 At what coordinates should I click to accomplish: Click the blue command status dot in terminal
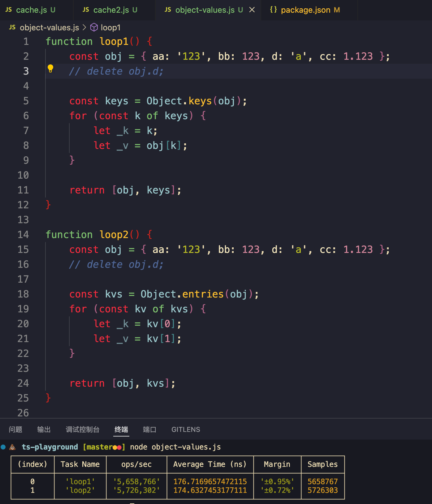[x=3, y=447]
